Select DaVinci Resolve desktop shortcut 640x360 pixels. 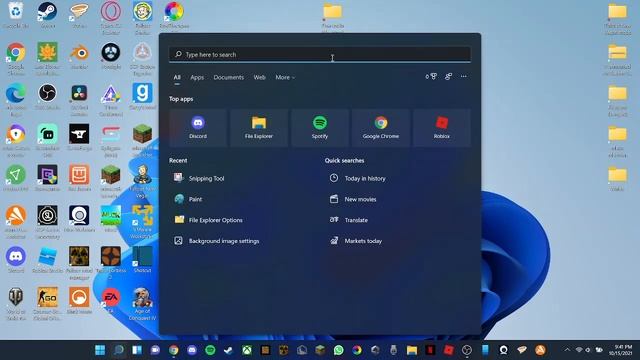[x=79, y=100]
